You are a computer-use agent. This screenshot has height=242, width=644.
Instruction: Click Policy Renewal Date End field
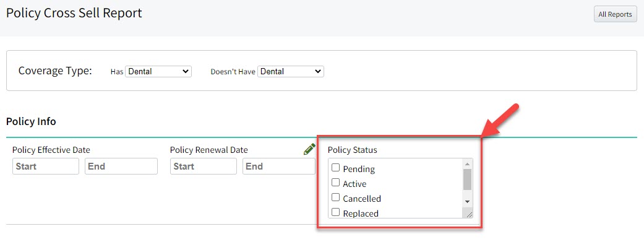coord(279,166)
